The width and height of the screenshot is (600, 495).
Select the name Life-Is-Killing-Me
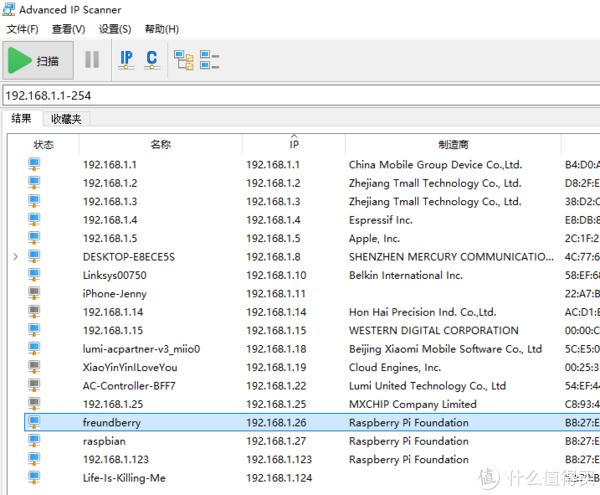[x=124, y=478]
